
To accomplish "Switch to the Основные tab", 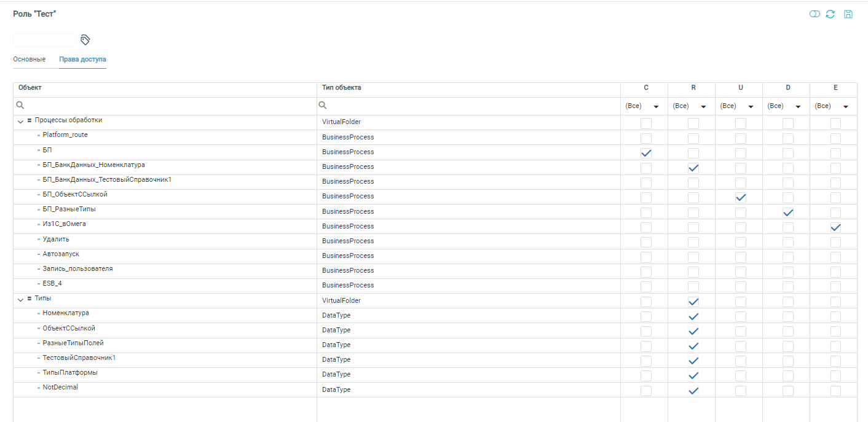I will click(x=30, y=60).
